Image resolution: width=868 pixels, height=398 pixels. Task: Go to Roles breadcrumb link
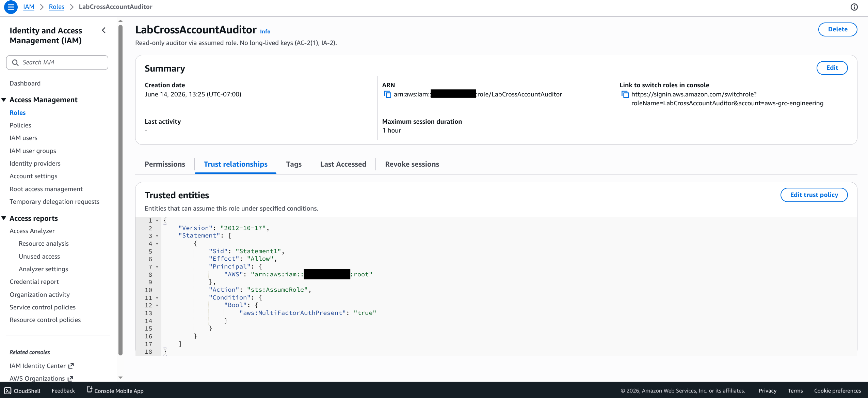coord(57,7)
